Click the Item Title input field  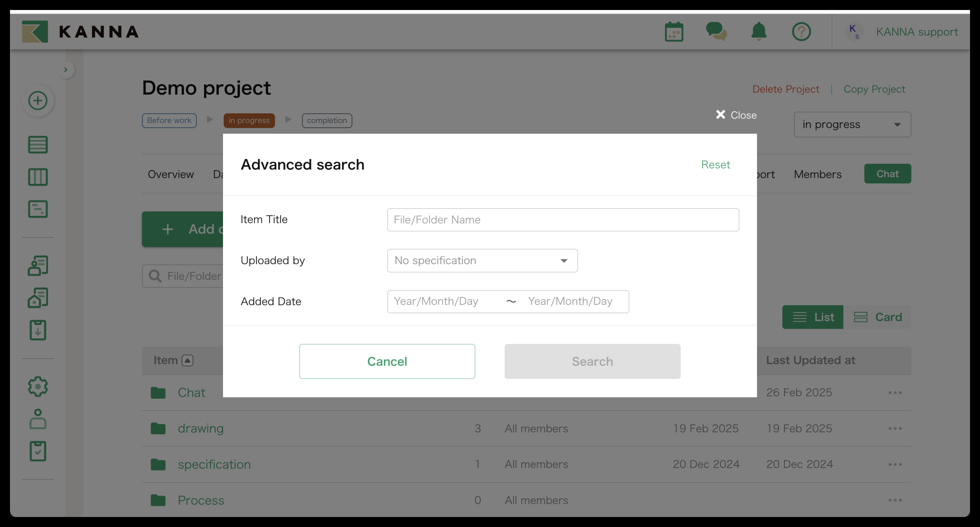point(563,220)
